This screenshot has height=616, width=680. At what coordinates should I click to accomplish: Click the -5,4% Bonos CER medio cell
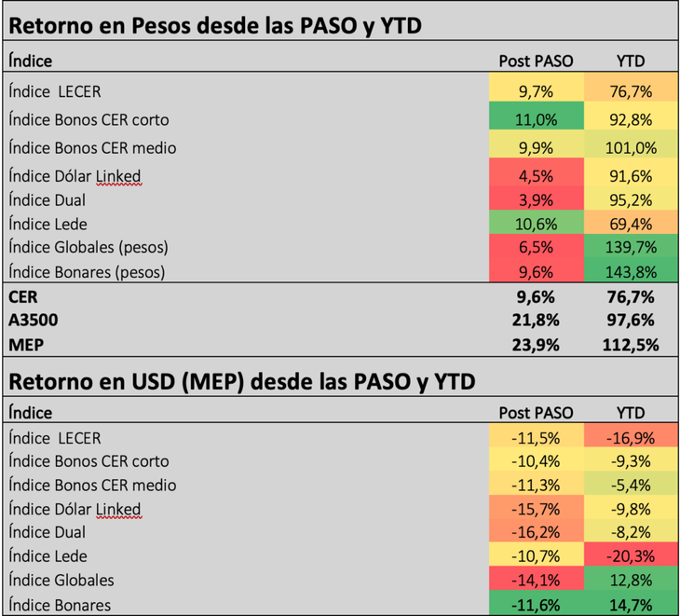pos(631,485)
